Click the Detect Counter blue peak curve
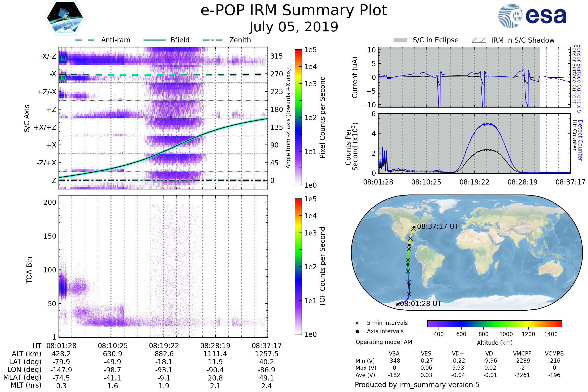The height and width of the screenshot is (392, 588). [486, 124]
